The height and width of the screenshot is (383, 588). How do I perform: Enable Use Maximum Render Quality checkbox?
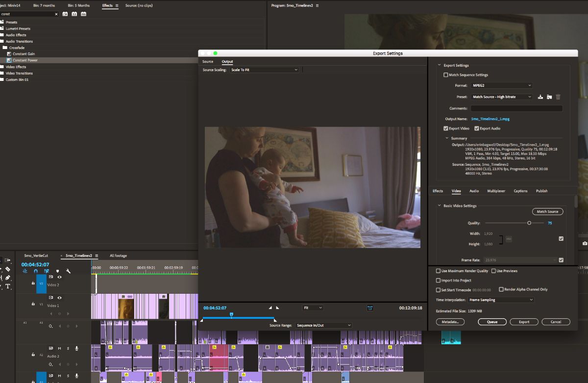[438, 271]
